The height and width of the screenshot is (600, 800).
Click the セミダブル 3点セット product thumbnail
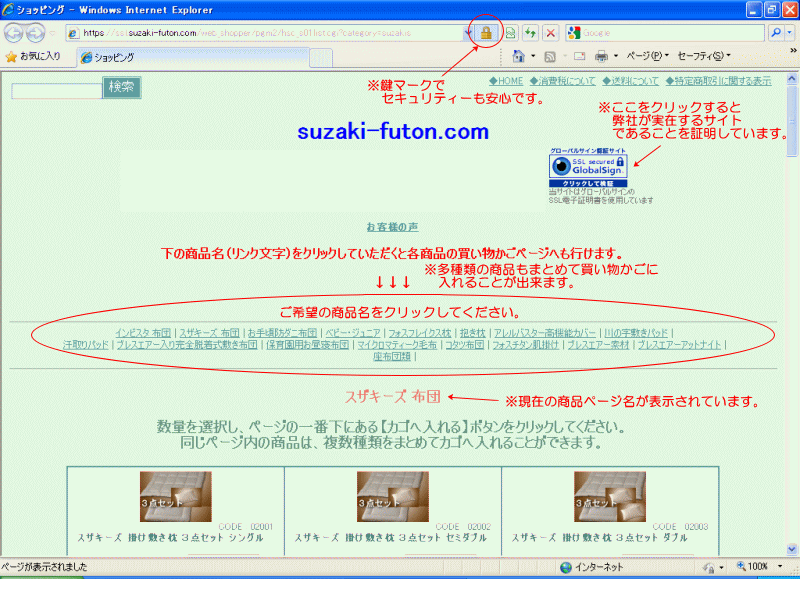393,496
